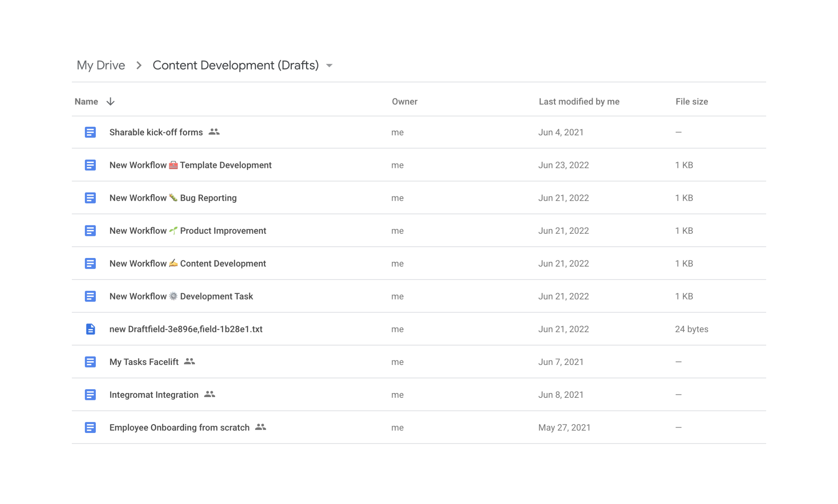Screen dimensions: 838x504
Task: Click the Jun 4, 2021 modified date
Action: (561, 132)
